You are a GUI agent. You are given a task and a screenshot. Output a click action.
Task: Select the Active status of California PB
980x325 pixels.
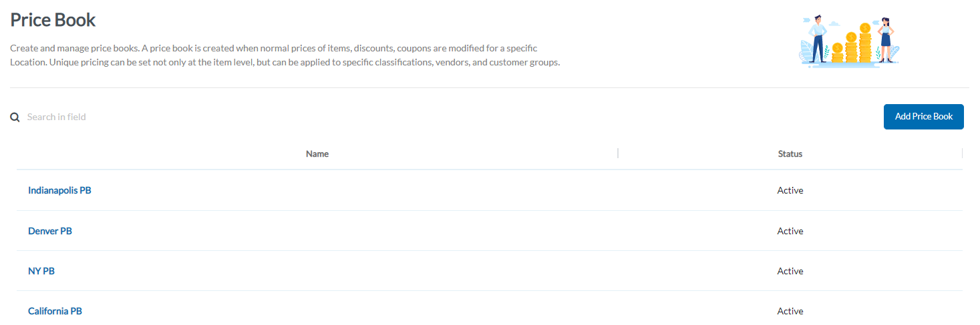point(790,311)
